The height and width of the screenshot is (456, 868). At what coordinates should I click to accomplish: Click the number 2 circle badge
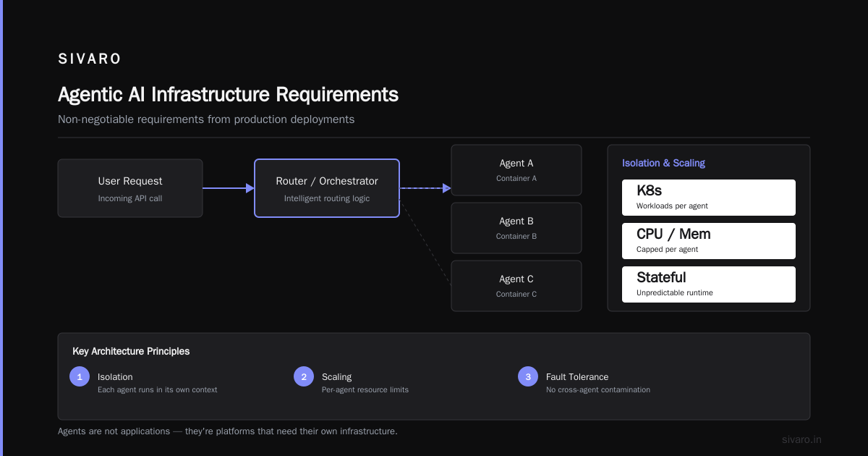(x=304, y=376)
